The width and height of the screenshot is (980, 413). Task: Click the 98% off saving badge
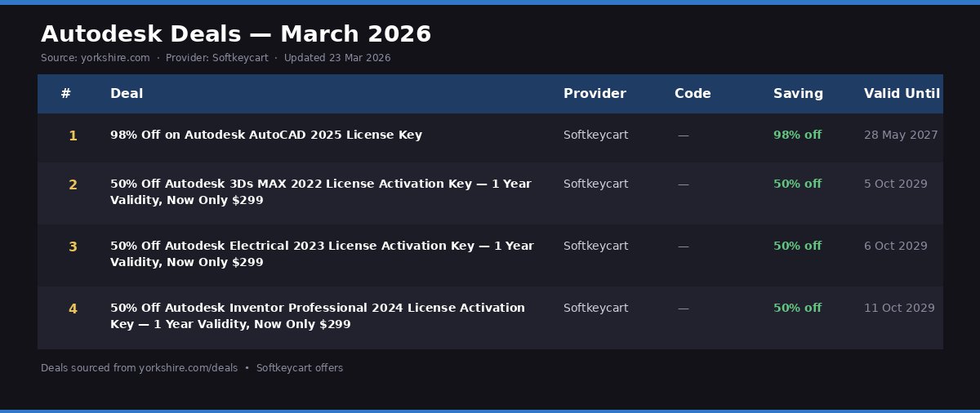pyautogui.click(x=797, y=135)
